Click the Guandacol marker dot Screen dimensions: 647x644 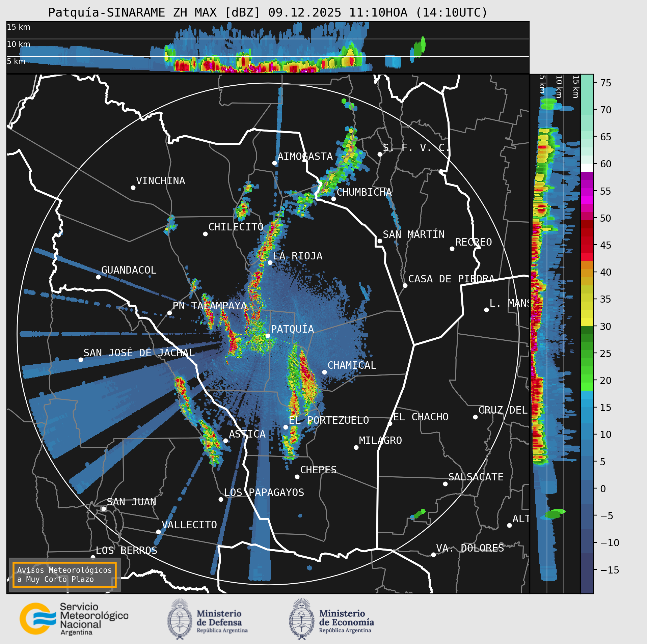[98, 277]
